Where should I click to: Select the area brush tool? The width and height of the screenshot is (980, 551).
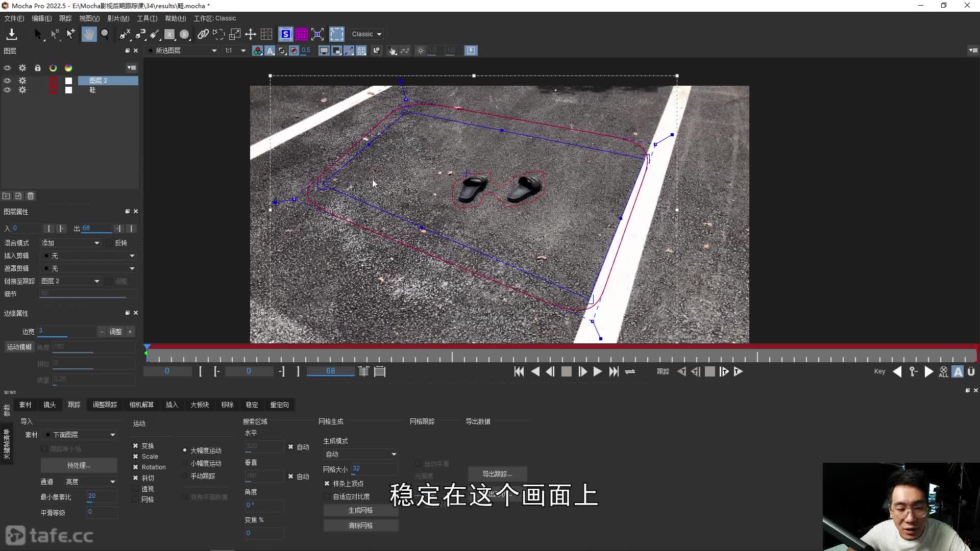coord(155,34)
